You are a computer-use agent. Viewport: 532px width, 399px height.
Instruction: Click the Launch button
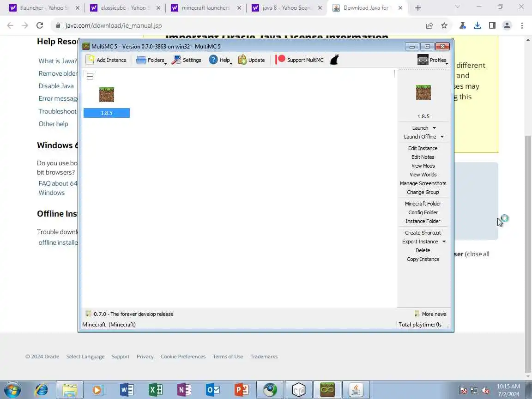point(420,128)
